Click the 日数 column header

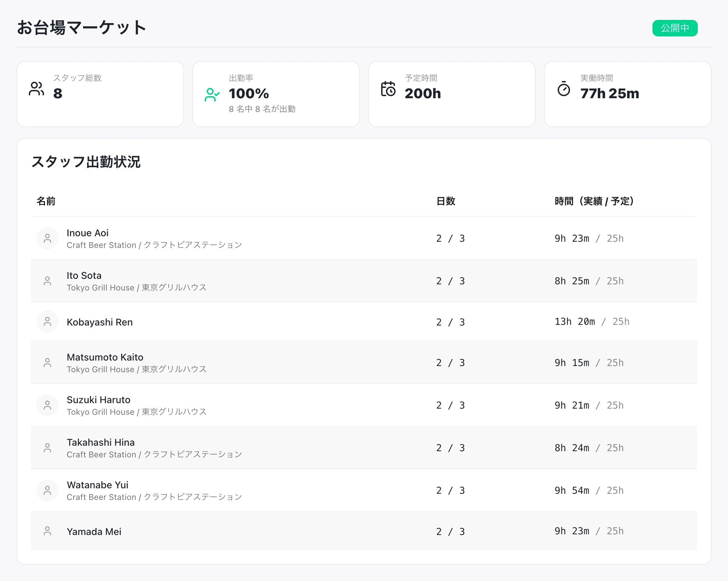pos(446,201)
